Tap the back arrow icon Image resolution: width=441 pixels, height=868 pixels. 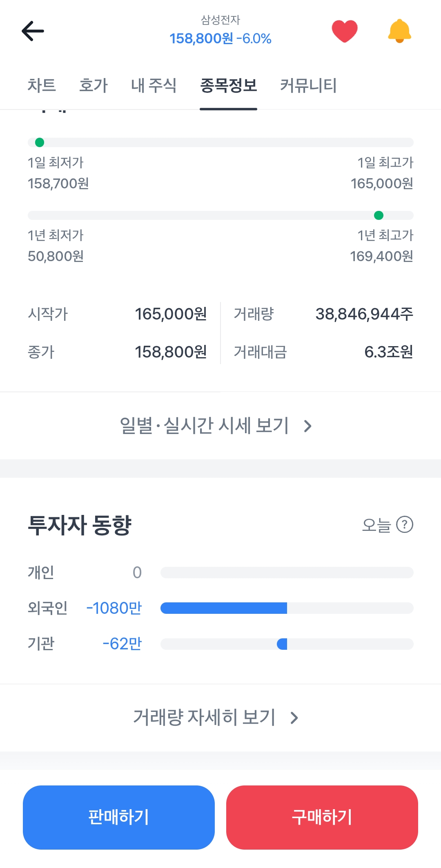click(x=33, y=31)
